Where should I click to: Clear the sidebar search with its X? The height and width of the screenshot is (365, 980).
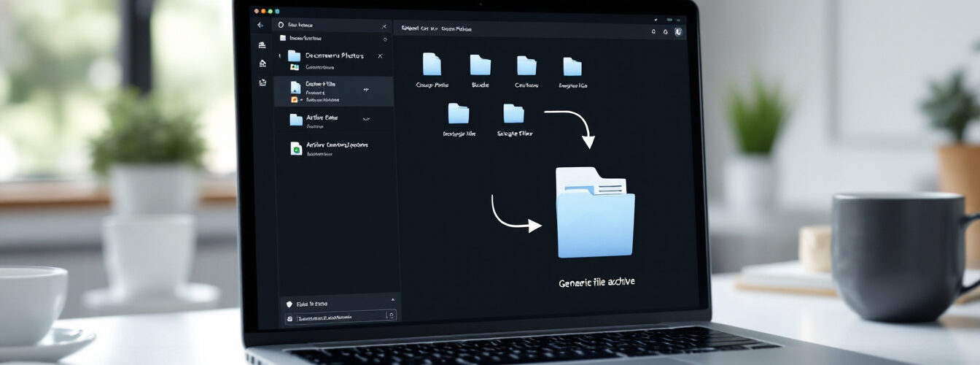pos(385,26)
